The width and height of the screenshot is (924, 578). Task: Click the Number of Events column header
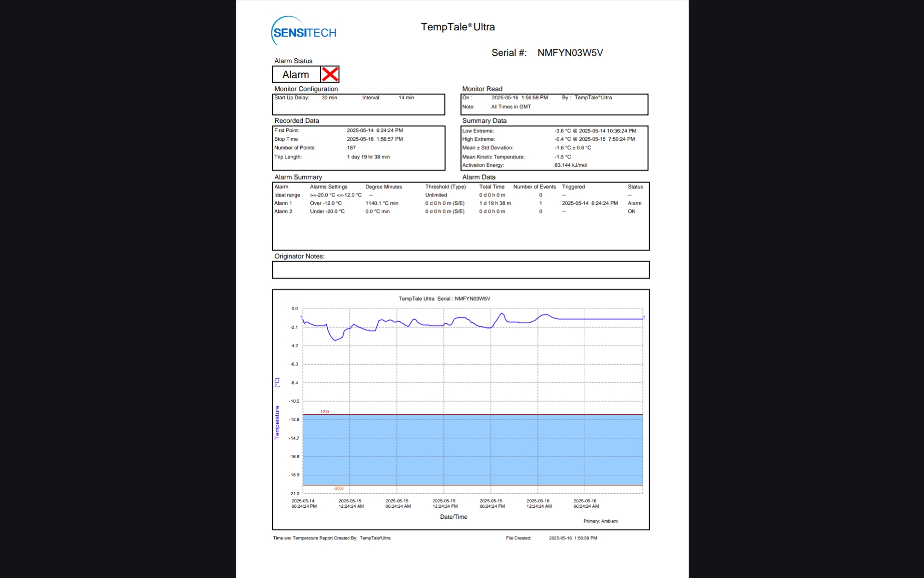point(534,187)
